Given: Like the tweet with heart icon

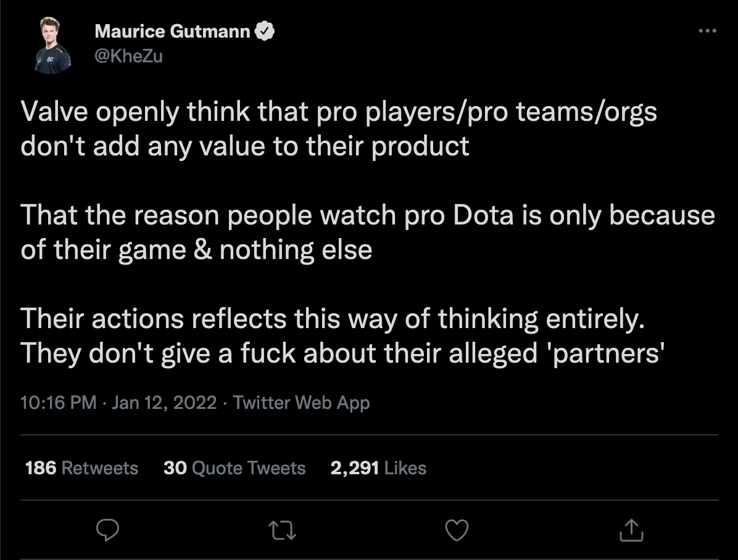Looking at the screenshot, I should coord(457,530).
